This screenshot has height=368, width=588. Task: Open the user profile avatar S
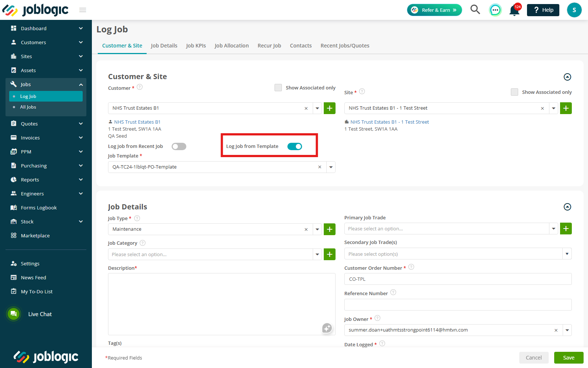(x=574, y=10)
